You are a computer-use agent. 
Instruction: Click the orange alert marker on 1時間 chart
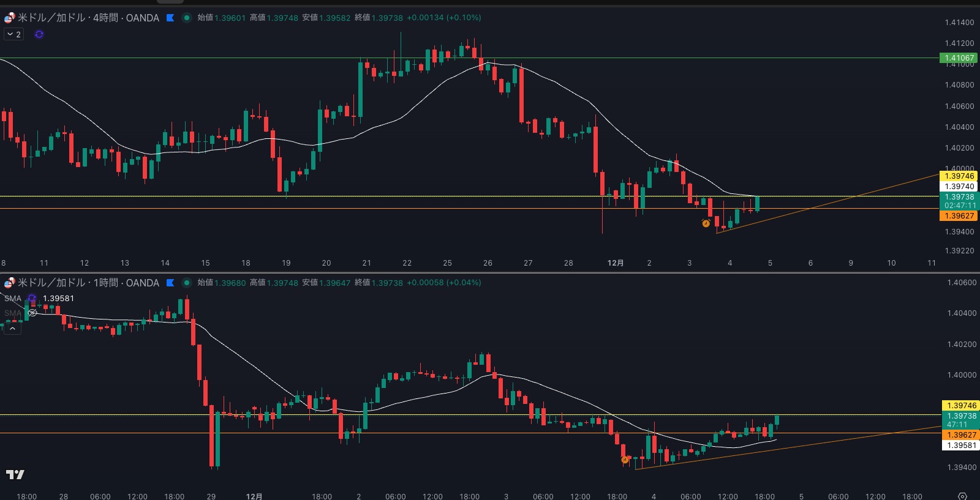pos(625,460)
